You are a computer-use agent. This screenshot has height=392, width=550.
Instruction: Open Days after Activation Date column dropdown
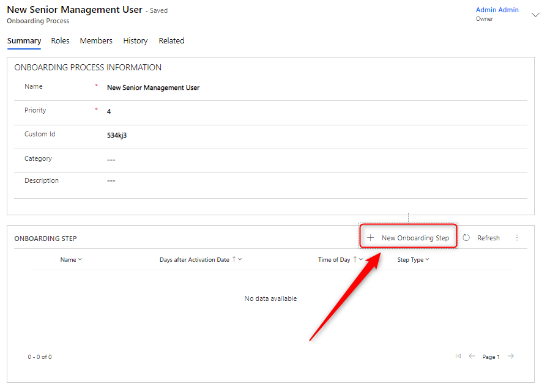pos(240,260)
